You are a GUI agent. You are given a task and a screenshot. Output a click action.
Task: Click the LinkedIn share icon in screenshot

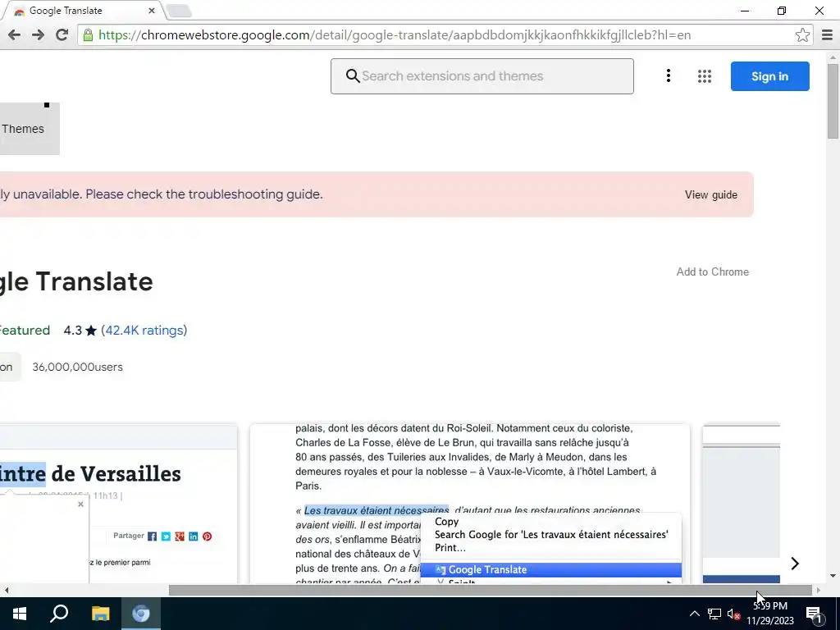(194, 536)
